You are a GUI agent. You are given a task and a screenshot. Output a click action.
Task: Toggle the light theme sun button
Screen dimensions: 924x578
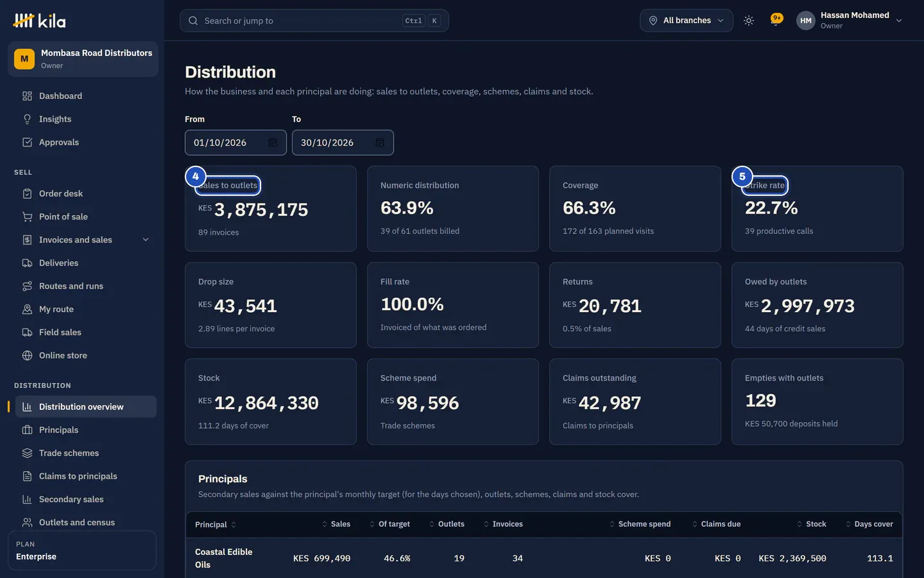point(749,21)
